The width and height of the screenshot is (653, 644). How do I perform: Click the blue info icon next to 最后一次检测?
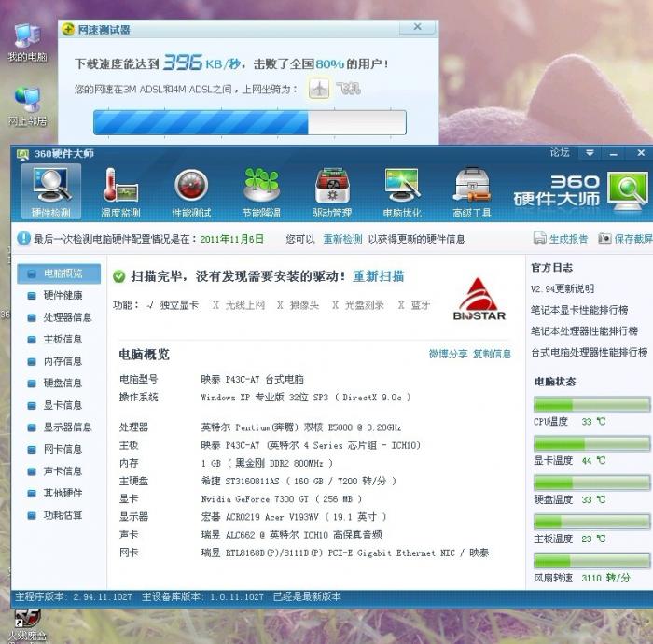pyautogui.click(x=23, y=238)
